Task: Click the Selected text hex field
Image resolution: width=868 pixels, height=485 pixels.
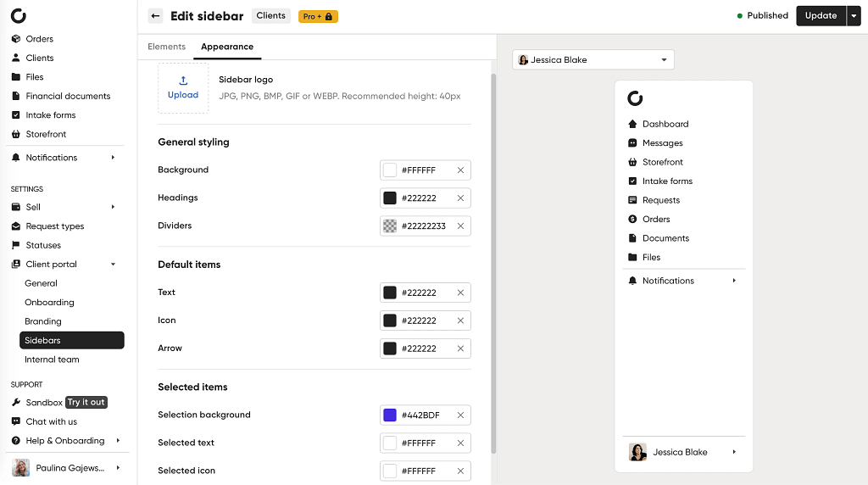Action: (426, 443)
